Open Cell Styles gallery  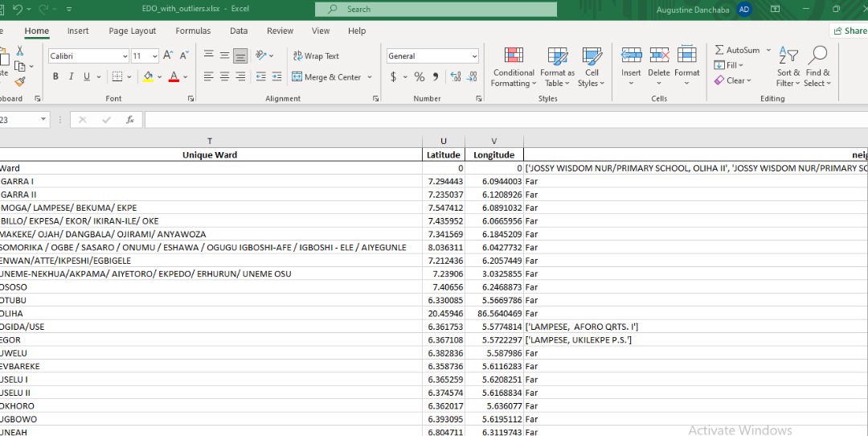[592, 67]
